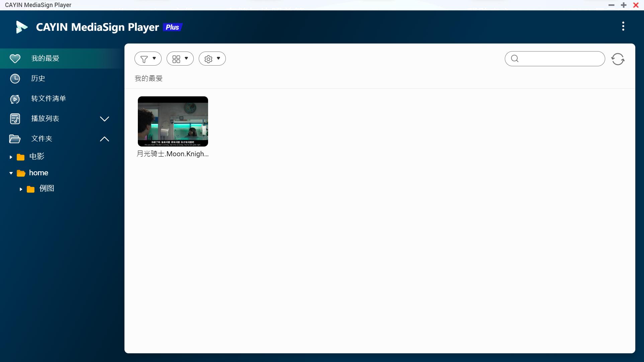Open the filter dropdown
This screenshot has height=362, width=644.
148,59
